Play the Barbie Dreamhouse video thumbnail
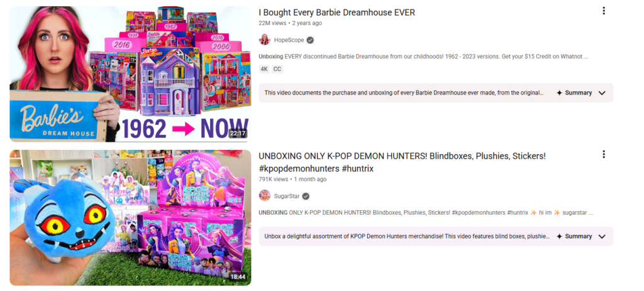Screen dimensions: 644x291 tap(130, 74)
